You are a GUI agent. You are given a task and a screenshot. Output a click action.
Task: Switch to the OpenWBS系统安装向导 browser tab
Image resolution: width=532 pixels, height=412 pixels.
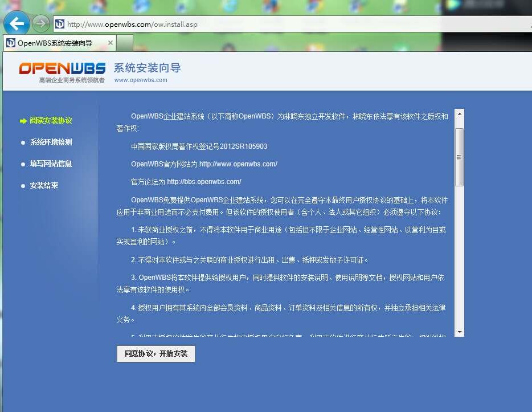(57, 42)
